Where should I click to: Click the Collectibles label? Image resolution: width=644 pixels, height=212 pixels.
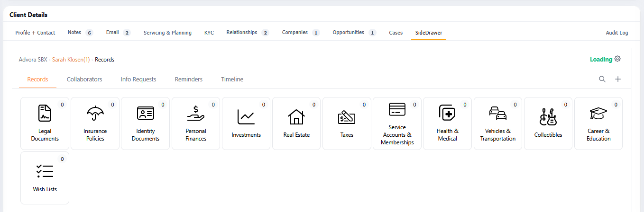(548, 135)
